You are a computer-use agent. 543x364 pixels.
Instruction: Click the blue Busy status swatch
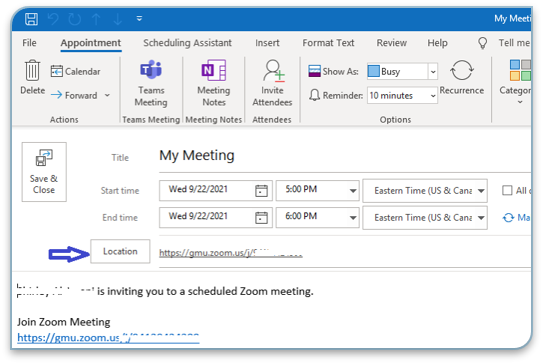373,71
